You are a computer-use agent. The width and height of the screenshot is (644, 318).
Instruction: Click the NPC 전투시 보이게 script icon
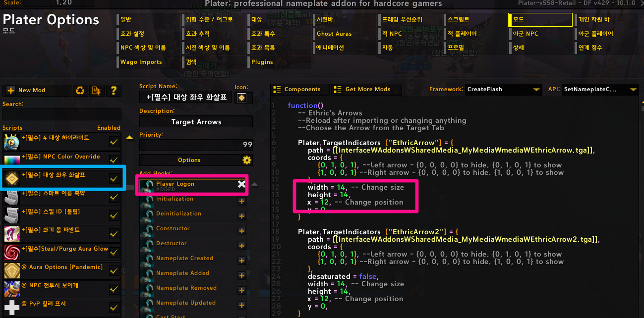[12, 289]
